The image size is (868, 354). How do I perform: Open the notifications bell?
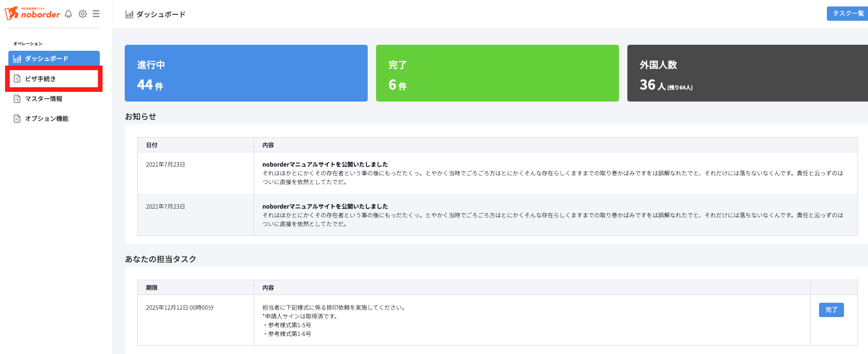(x=68, y=14)
